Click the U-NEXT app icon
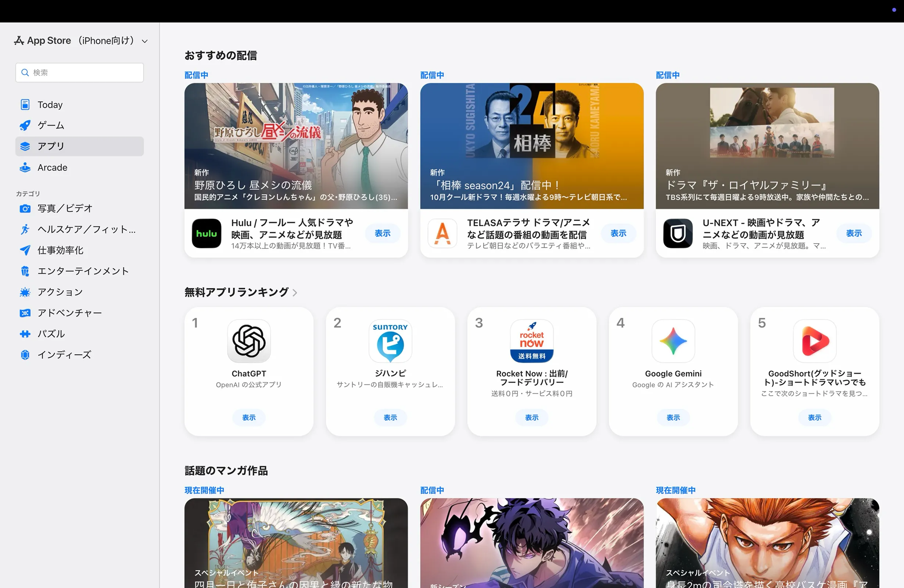904x588 pixels. [678, 233]
